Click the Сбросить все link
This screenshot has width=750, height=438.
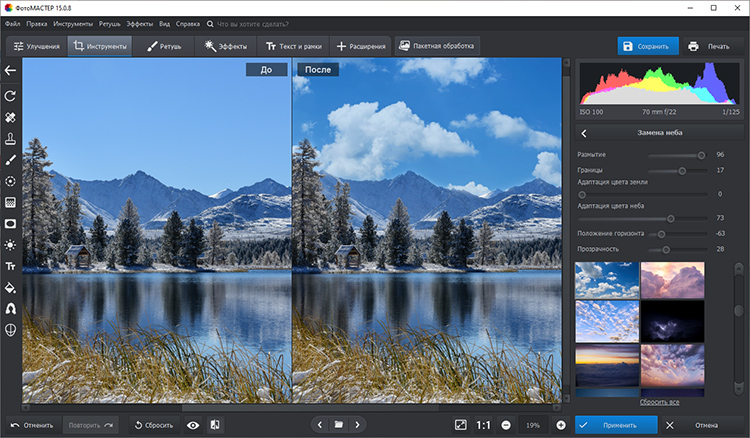(659, 402)
